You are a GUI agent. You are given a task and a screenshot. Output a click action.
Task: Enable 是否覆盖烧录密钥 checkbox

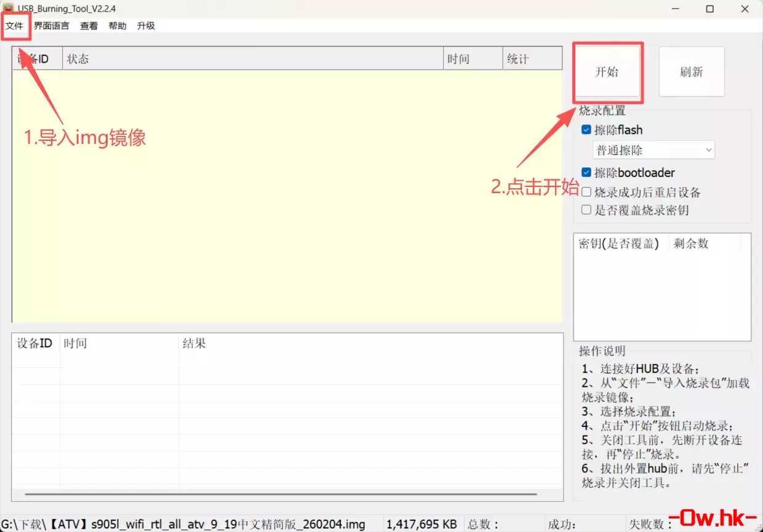tap(586, 210)
